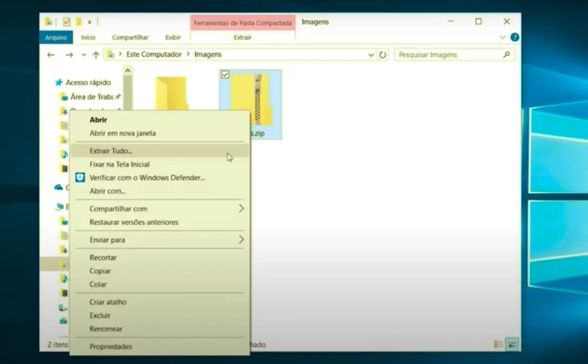588x364 pixels.
Task: Expand the ribbon with chevron arrow
Action: coord(502,37)
